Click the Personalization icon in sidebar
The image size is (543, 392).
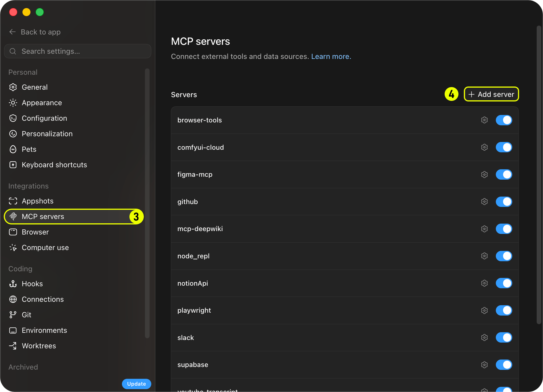point(13,134)
